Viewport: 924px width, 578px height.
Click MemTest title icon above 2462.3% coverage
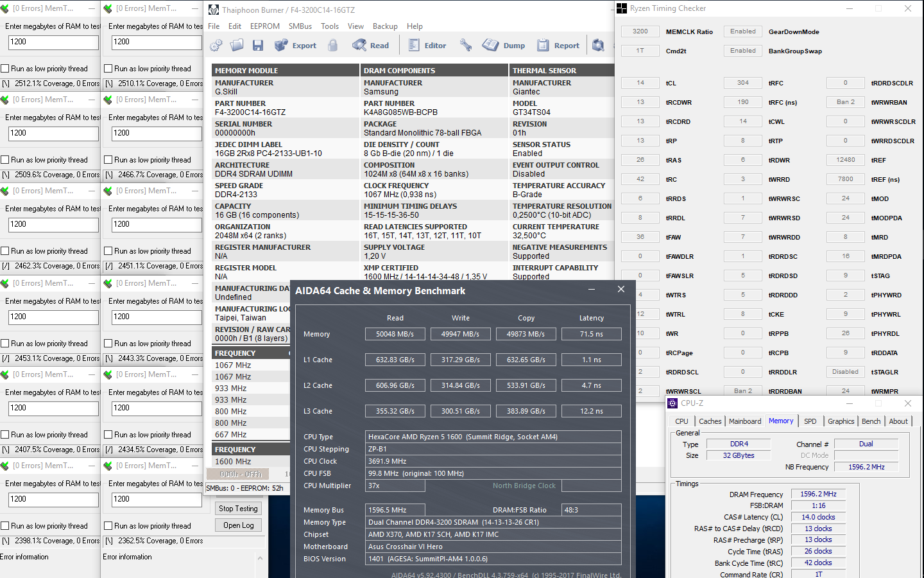5,191
